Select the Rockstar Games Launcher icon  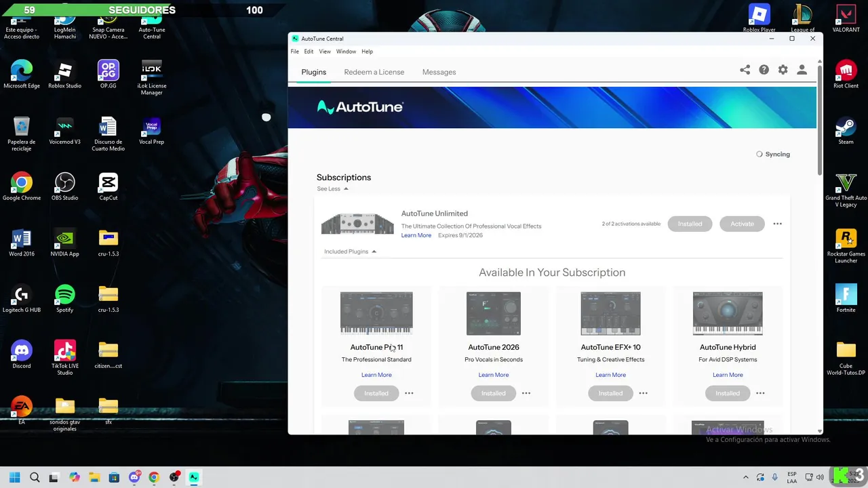click(846, 246)
